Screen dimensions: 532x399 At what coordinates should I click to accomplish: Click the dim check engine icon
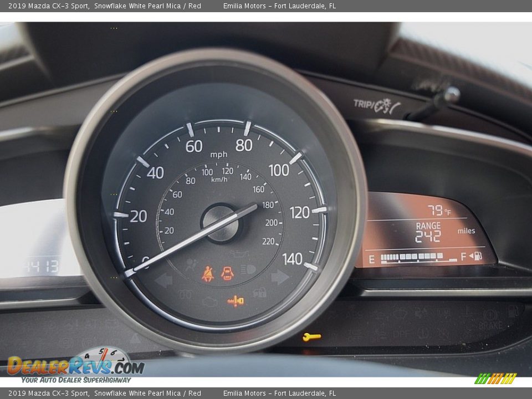click(209, 301)
